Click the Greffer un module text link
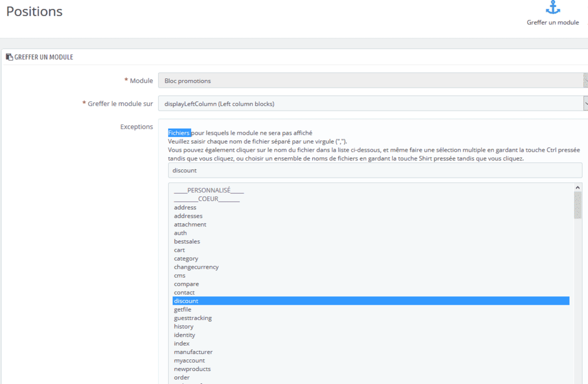This screenshot has width=588, height=384. [553, 22]
